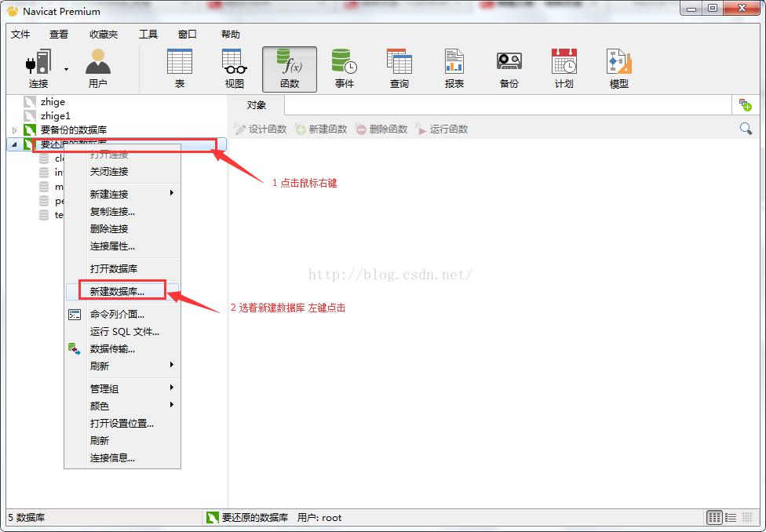Open the 新建连接 submenu

click(x=122, y=194)
